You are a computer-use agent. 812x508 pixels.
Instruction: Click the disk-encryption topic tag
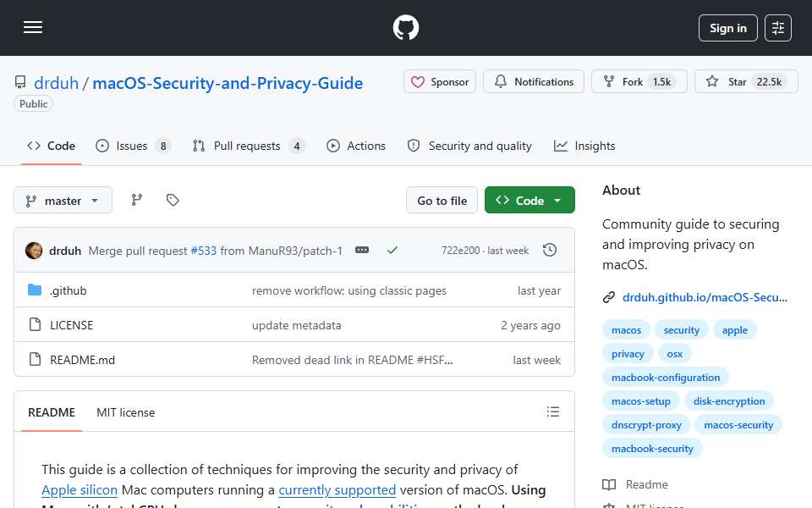pyautogui.click(x=728, y=401)
